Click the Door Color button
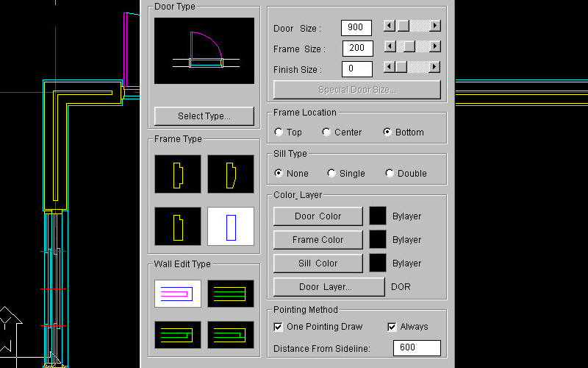The image size is (588, 368). (318, 216)
